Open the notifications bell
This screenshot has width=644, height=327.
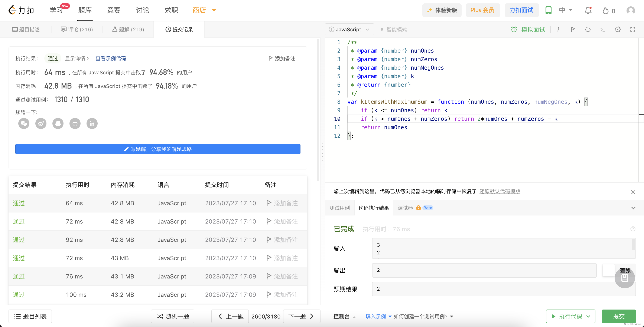coord(588,10)
